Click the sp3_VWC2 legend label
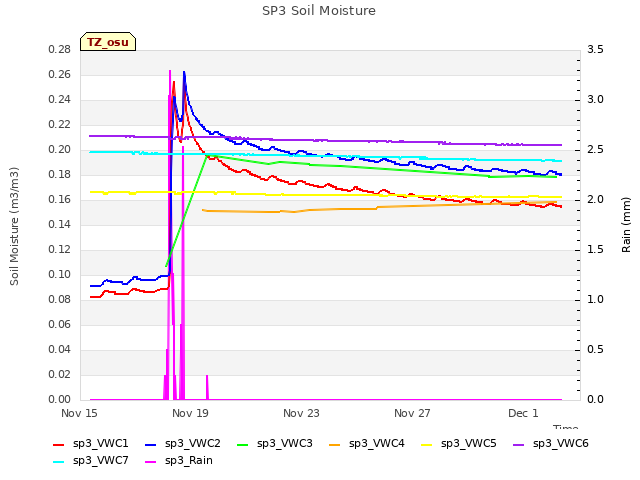 [192, 443]
